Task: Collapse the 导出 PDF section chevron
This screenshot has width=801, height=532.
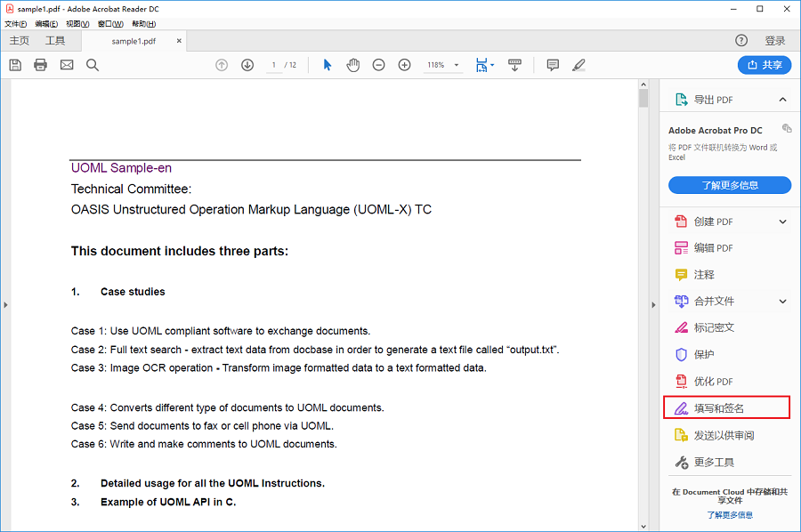Action: click(782, 100)
